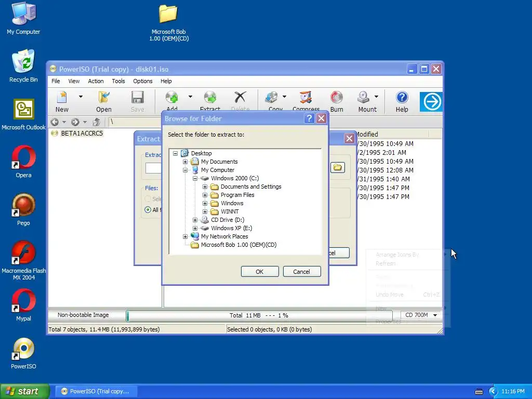Click the Windows start button
Image resolution: width=532 pixels, height=399 pixels.
coord(25,391)
